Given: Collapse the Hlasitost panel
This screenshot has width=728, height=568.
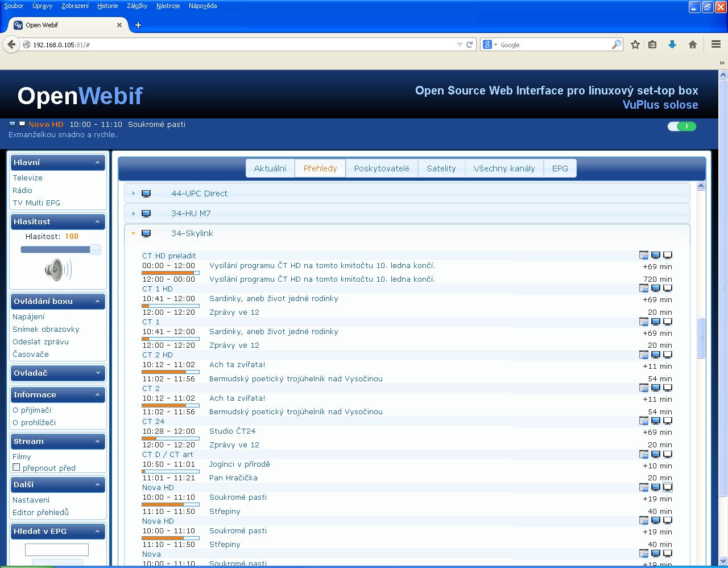Looking at the screenshot, I should tap(97, 222).
